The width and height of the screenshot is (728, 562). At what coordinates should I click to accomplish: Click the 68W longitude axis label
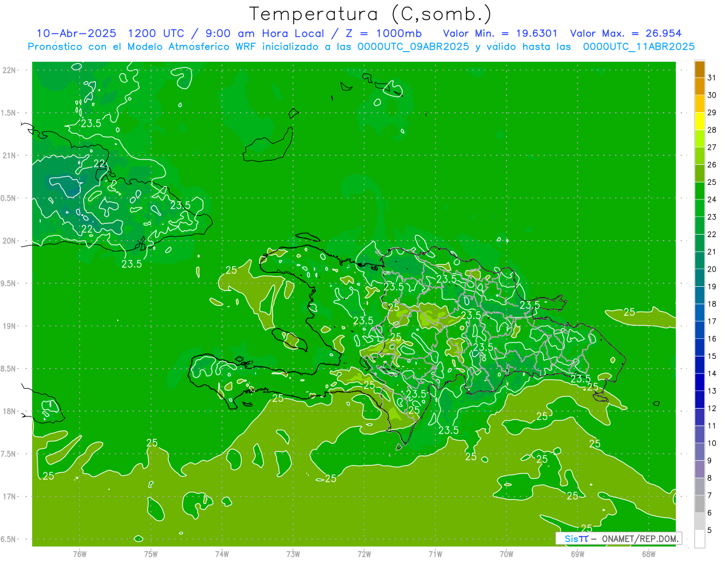649,554
